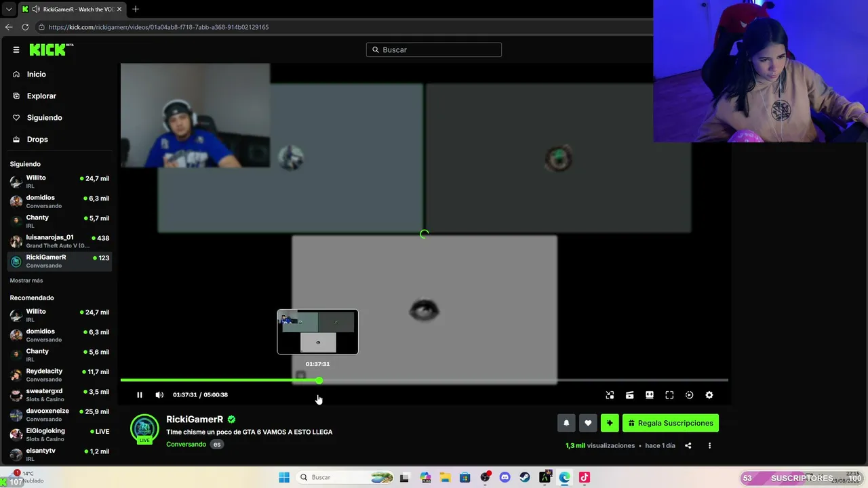The image size is (868, 488).
Task: Click the Windows taskbar Buscar search box
Action: (346, 478)
